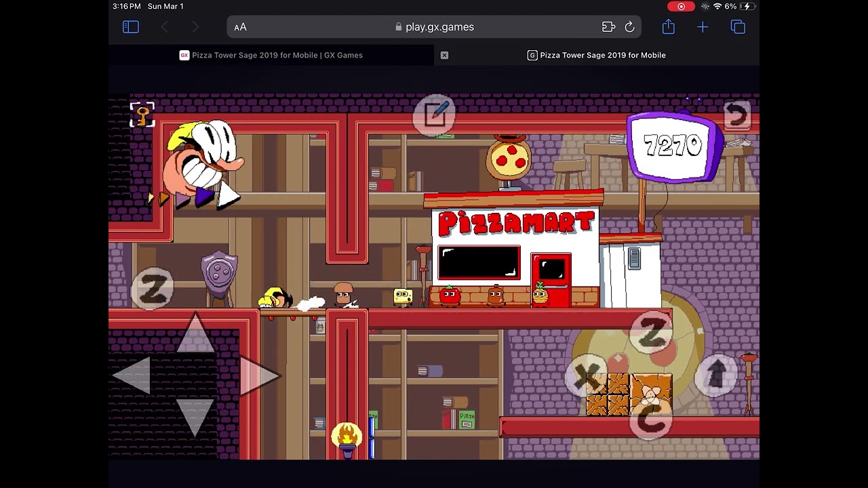868x488 pixels.
Task: Tap the screen recording indicator in status bar
Action: [x=681, y=6]
